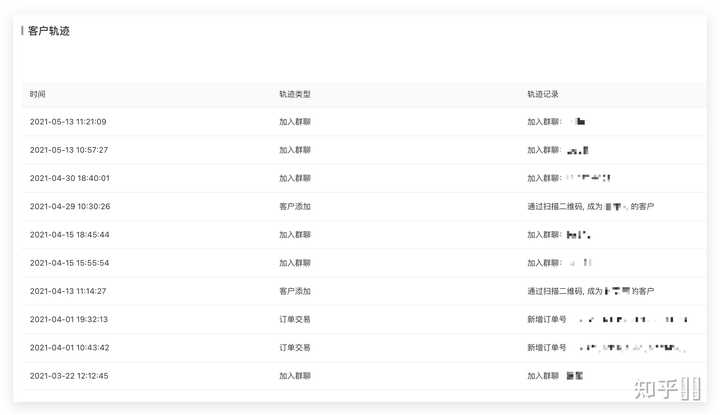Click the 2021-04-29 10:30:26 timestamp cell
The height and width of the screenshot is (415, 720).
tap(70, 206)
